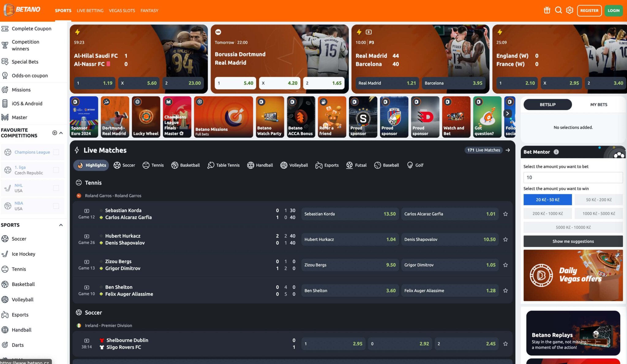Open live stream icon for Sebastian Korda match
Viewport: 627px width, 364px height.
[87, 211]
